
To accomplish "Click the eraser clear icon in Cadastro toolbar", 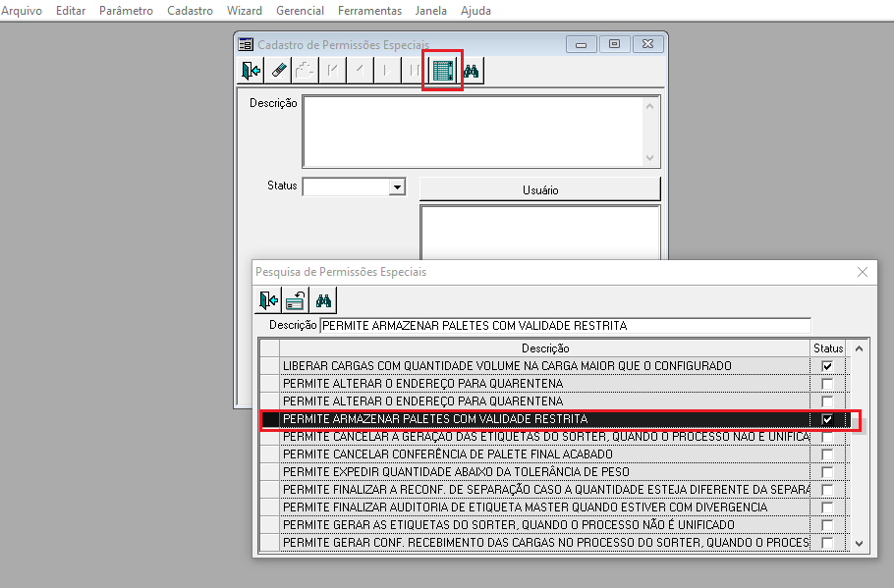I will [278, 71].
